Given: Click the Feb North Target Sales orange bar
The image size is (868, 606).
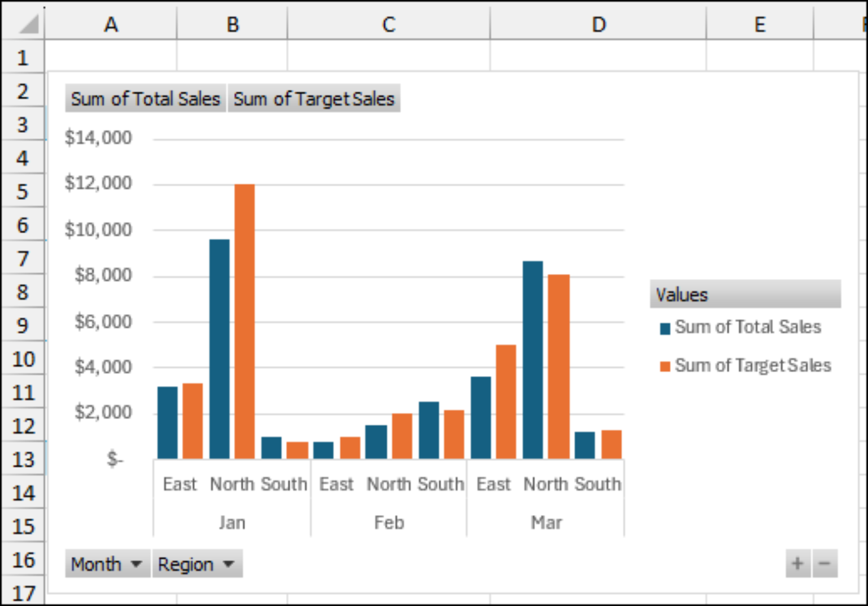Looking at the screenshot, I should (x=402, y=436).
